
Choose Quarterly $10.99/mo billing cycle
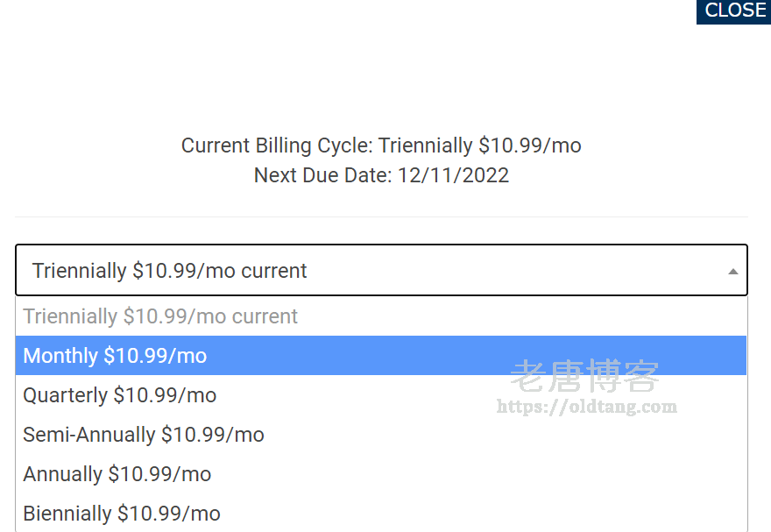click(x=119, y=395)
